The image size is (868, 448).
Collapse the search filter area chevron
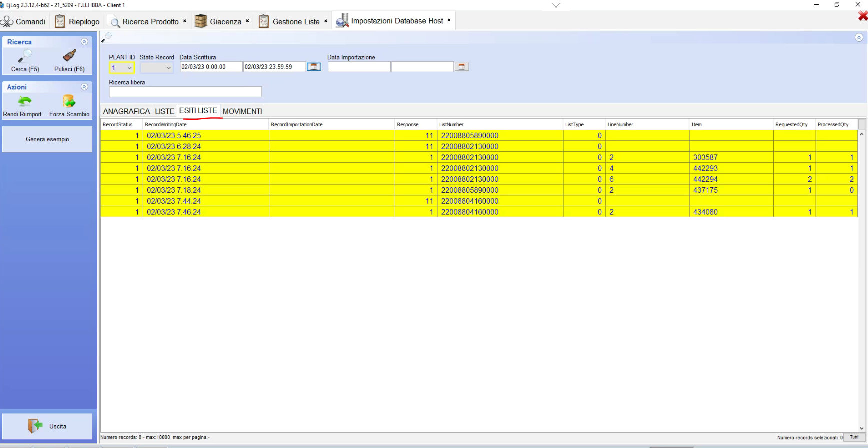tap(858, 38)
